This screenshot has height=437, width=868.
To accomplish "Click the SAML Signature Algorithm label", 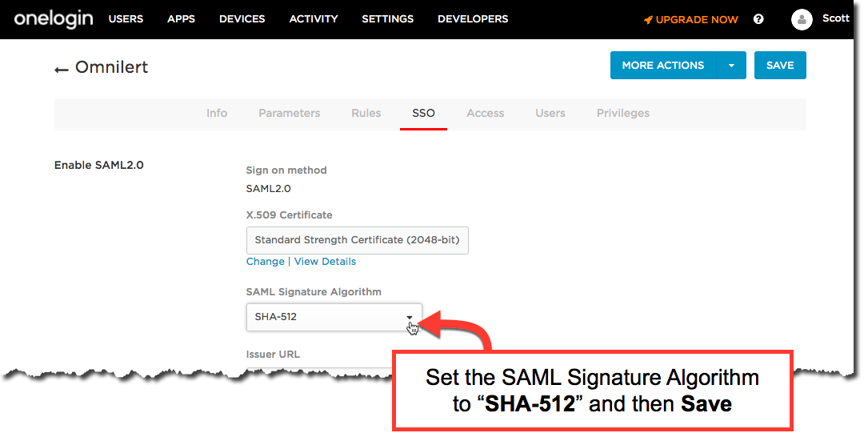I will [x=314, y=292].
